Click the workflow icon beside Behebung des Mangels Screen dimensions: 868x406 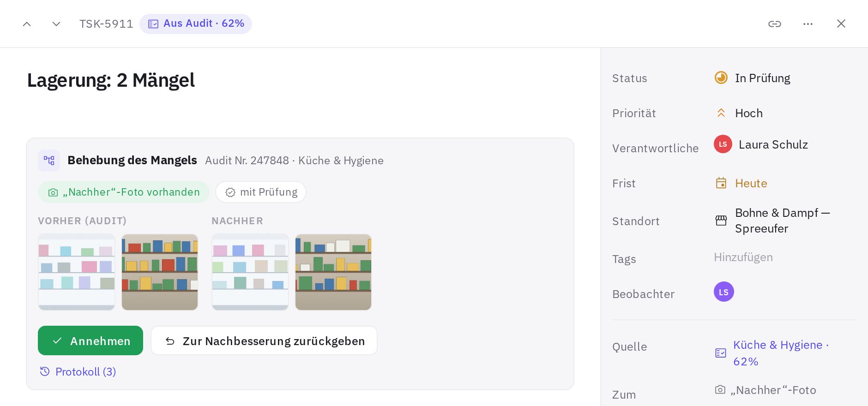(49, 161)
